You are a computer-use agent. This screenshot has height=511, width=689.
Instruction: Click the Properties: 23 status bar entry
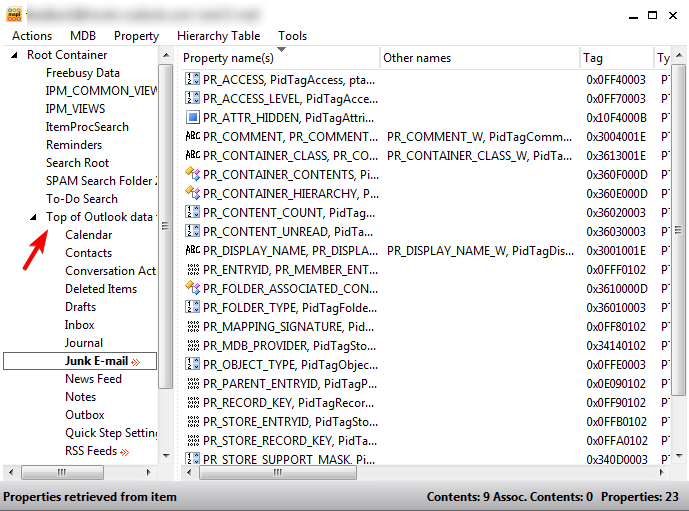[x=640, y=497]
